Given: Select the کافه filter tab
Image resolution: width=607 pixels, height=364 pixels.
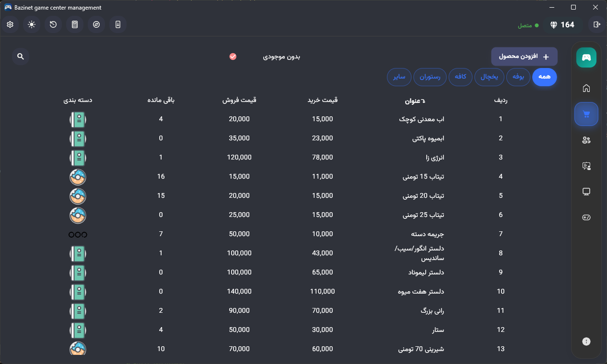Looking at the screenshot, I should (461, 77).
